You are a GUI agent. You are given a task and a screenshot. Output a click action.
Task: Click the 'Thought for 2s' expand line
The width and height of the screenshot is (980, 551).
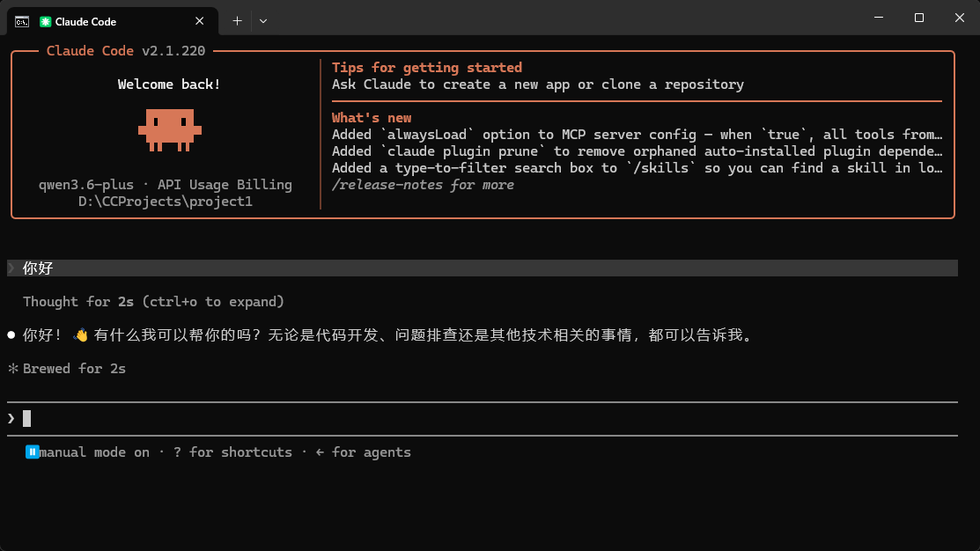click(x=153, y=302)
